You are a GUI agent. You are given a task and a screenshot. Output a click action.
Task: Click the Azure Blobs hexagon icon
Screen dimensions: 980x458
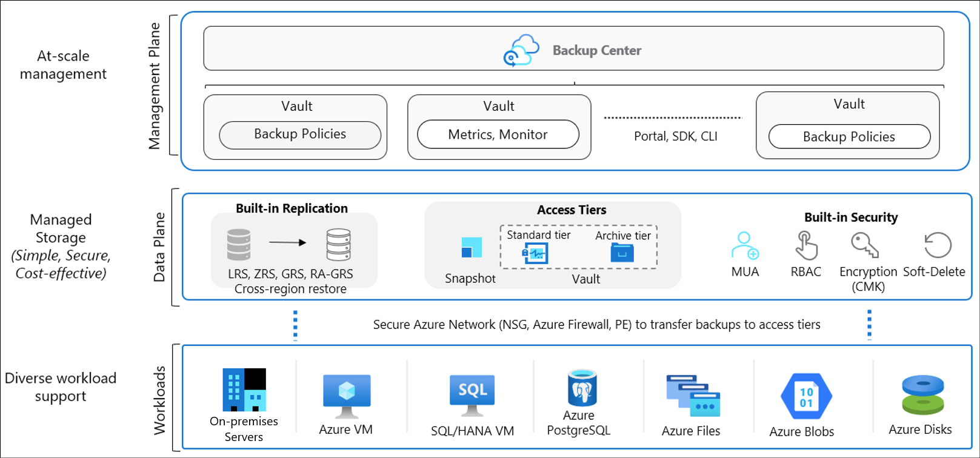(807, 397)
